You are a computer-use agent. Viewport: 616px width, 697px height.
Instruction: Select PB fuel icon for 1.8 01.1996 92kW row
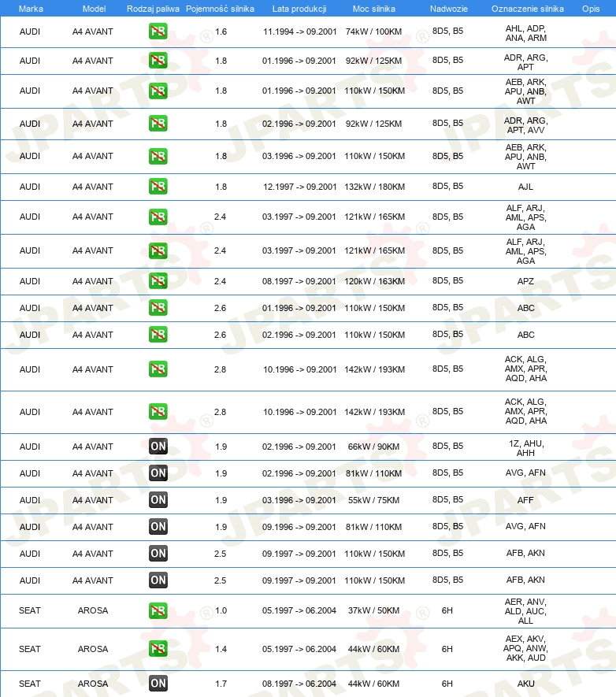158,60
